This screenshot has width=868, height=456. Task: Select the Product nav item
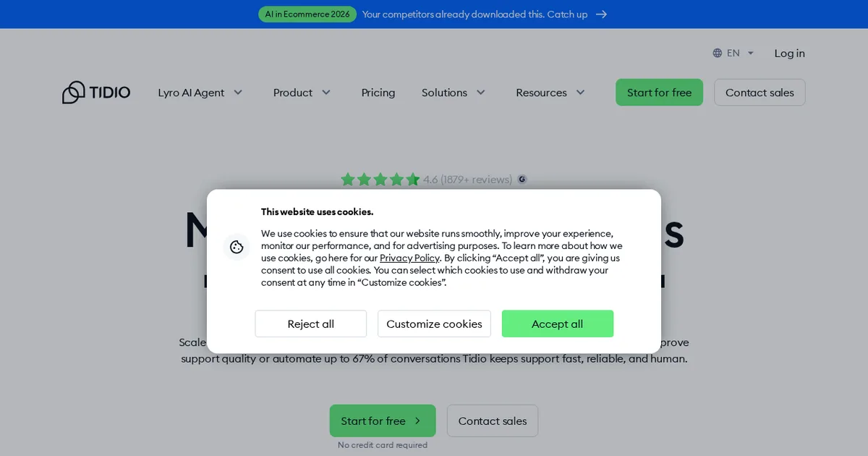click(293, 93)
